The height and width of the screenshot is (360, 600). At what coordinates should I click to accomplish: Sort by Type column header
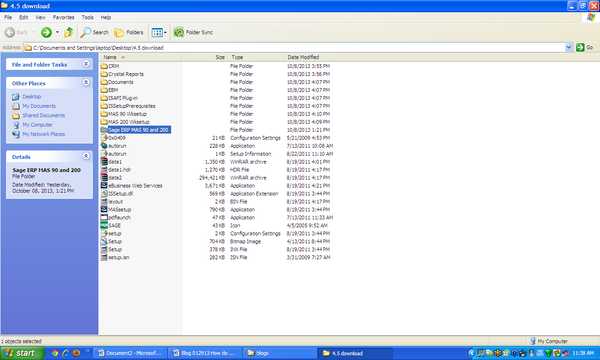(x=256, y=57)
